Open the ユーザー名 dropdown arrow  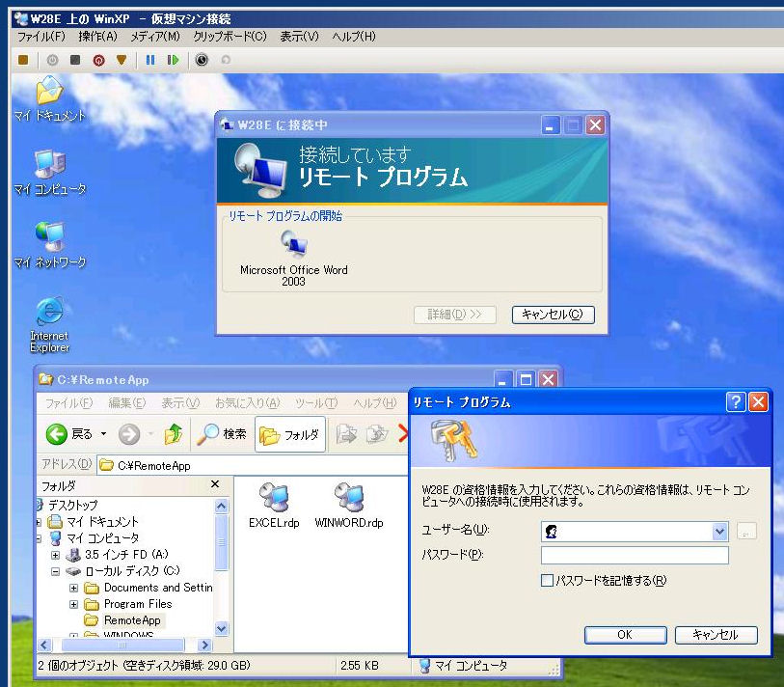pyautogui.click(x=719, y=532)
